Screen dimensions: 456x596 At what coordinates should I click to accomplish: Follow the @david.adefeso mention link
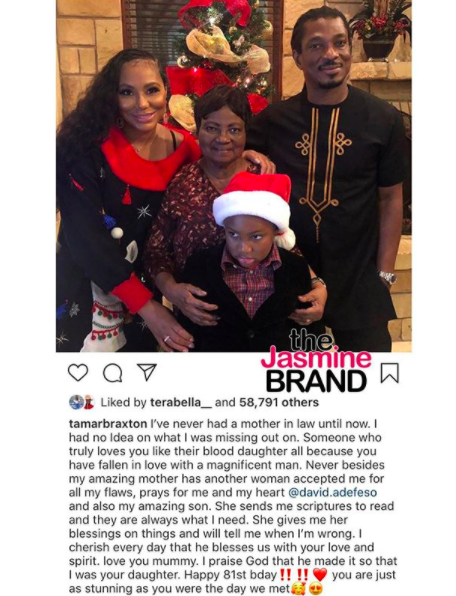tap(332, 492)
